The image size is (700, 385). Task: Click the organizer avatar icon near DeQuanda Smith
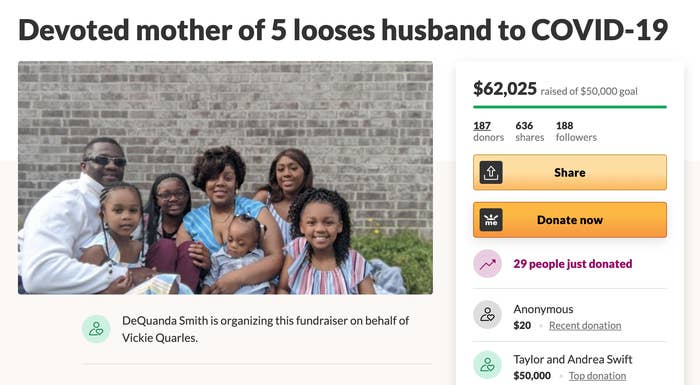(x=96, y=329)
